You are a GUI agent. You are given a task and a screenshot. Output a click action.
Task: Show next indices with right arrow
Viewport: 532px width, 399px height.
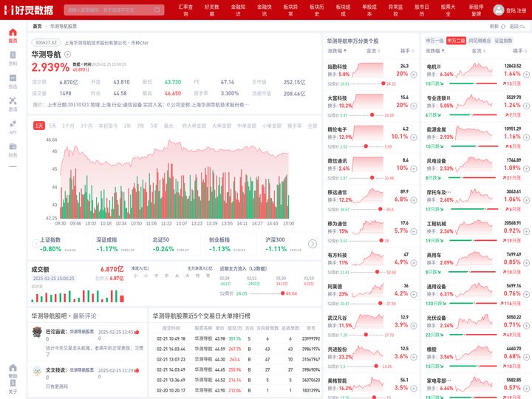tap(312, 244)
